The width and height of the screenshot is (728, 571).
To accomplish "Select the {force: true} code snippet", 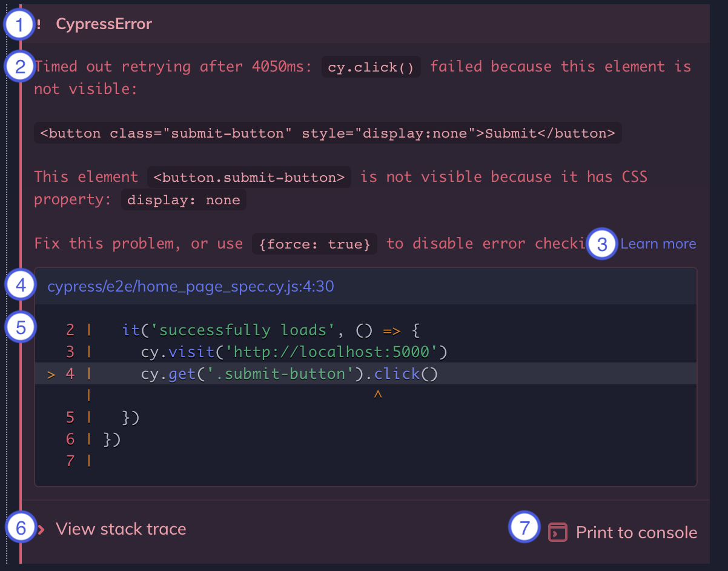I will [314, 244].
